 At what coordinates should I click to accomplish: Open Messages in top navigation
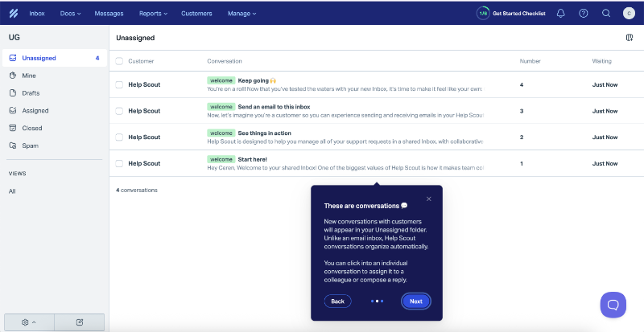(x=109, y=13)
